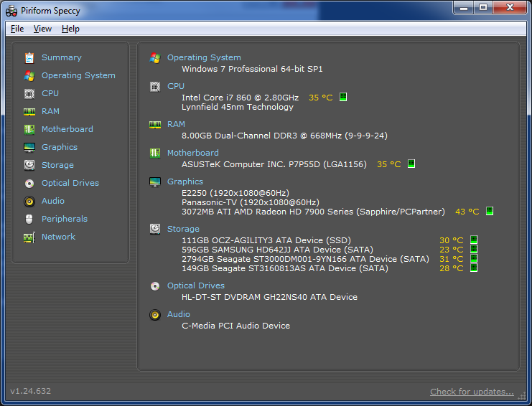The image size is (532, 406).
Task: Open the View menu
Action: [x=42, y=29]
